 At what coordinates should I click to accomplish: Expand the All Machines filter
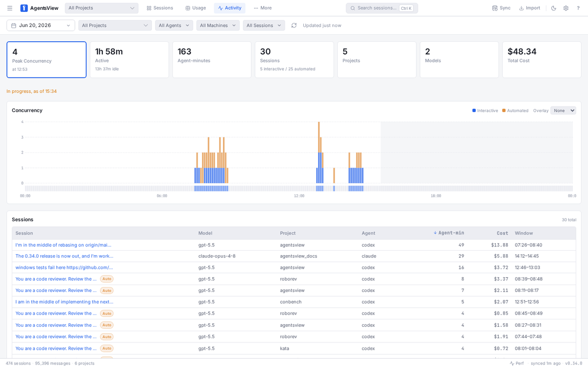click(x=218, y=26)
